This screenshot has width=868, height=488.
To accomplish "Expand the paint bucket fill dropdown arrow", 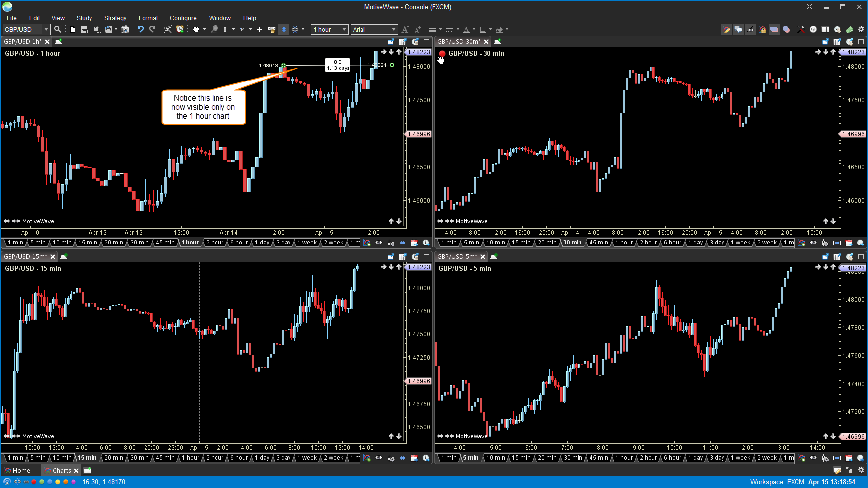I will pyautogui.click(x=507, y=29).
